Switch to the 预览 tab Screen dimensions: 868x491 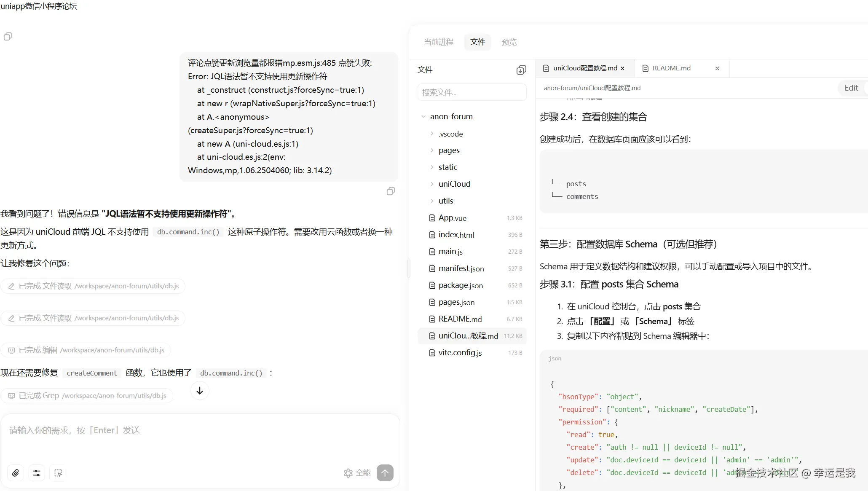(509, 42)
